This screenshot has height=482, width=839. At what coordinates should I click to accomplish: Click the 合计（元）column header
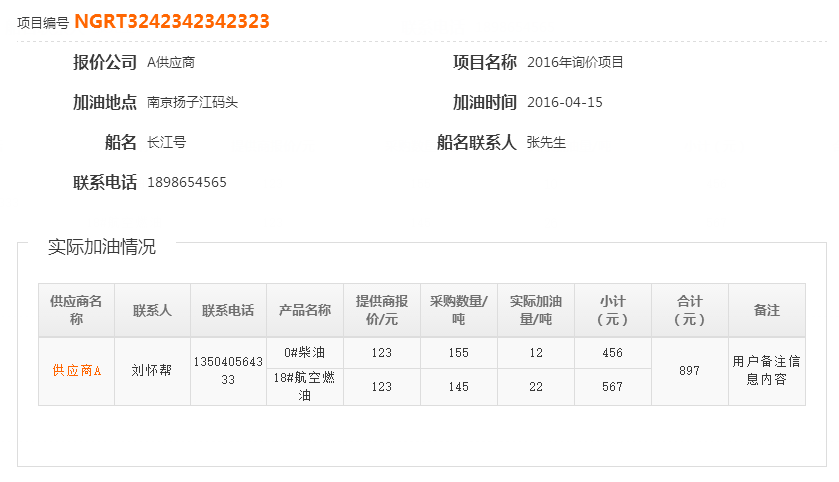[690, 310]
